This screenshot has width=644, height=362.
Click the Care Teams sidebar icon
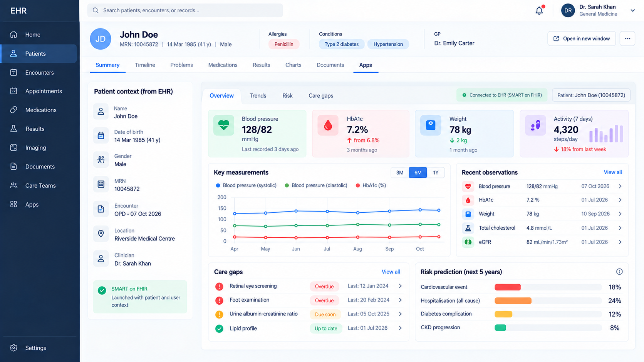13,185
